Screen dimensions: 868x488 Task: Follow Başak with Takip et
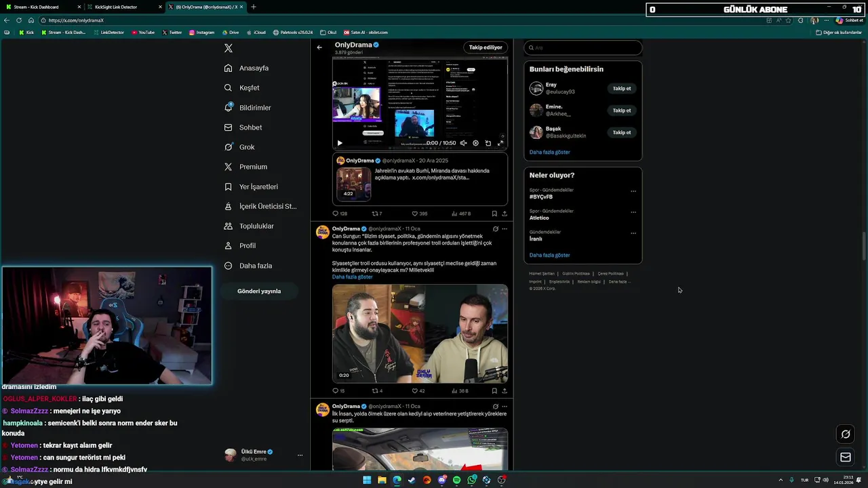pos(622,132)
